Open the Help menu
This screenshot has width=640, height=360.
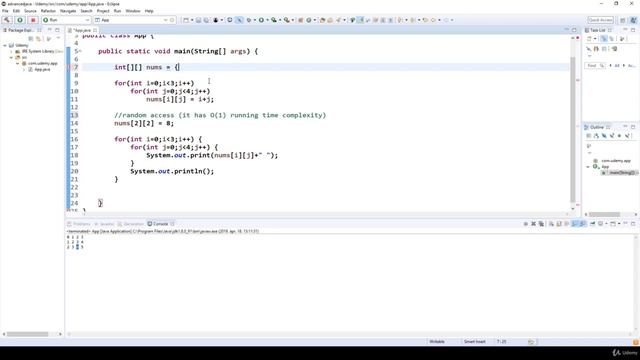(149, 11)
